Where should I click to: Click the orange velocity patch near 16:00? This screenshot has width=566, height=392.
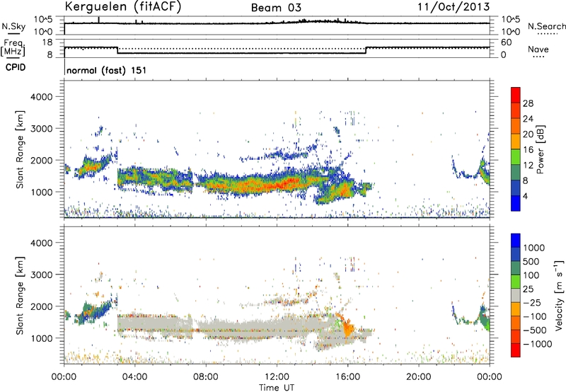click(348, 328)
